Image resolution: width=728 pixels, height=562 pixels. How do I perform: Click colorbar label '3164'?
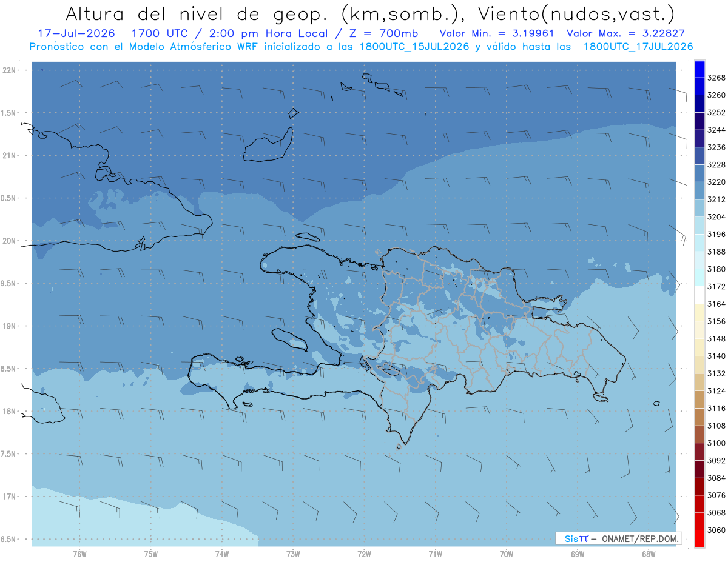(x=716, y=304)
